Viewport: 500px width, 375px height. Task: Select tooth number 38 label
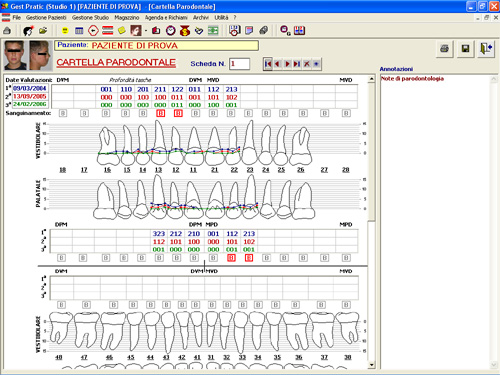347,357
